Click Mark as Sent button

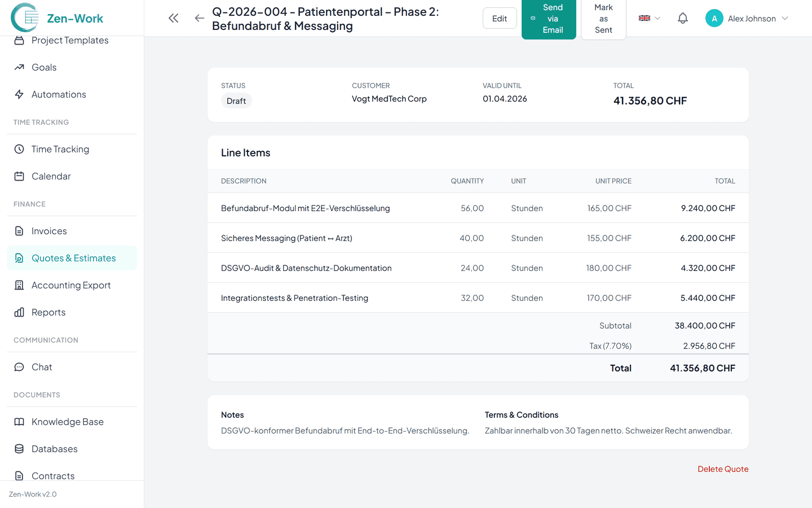(x=603, y=19)
